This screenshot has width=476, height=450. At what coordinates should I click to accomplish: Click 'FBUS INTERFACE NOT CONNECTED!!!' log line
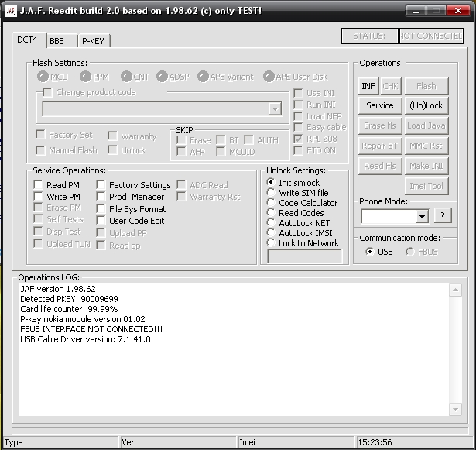(x=91, y=329)
